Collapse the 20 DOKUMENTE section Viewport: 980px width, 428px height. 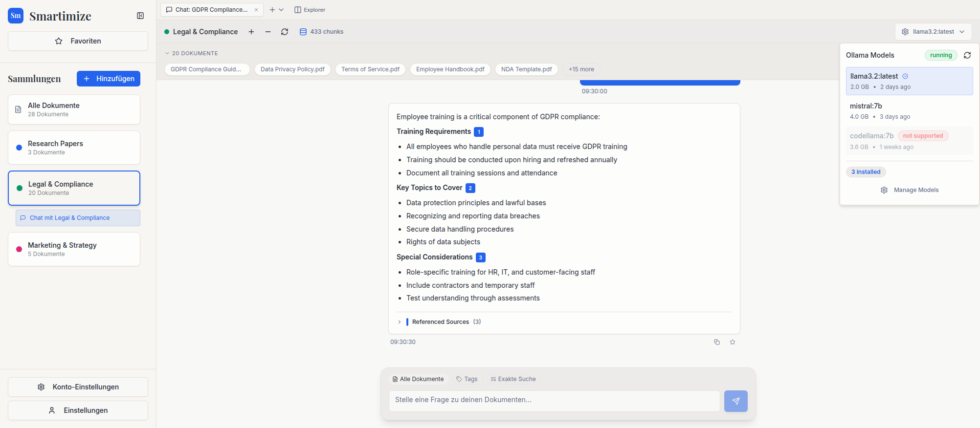[x=191, y=53]
